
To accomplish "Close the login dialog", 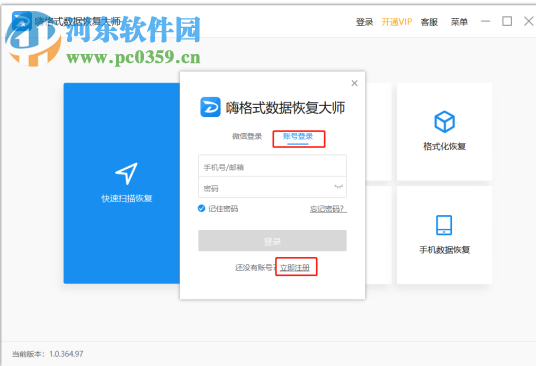I will (x=354, y=83).
